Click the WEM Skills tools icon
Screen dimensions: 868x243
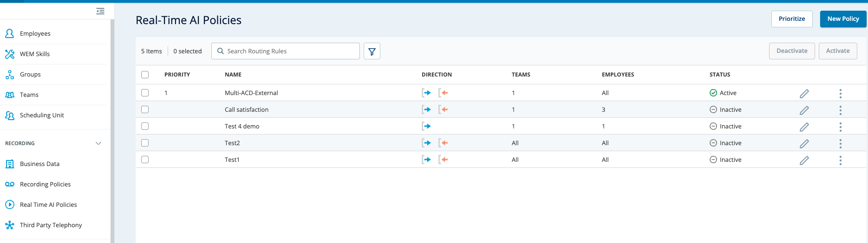click(10, 54)
